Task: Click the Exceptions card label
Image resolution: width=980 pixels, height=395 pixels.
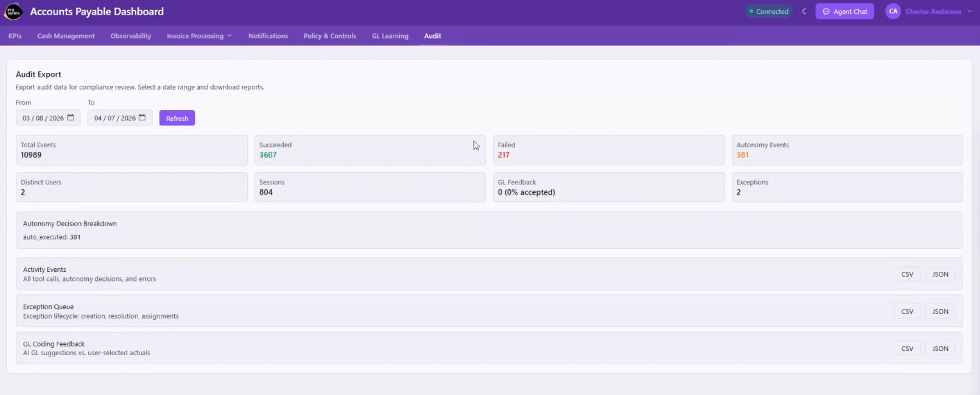Action: (752, 182)
